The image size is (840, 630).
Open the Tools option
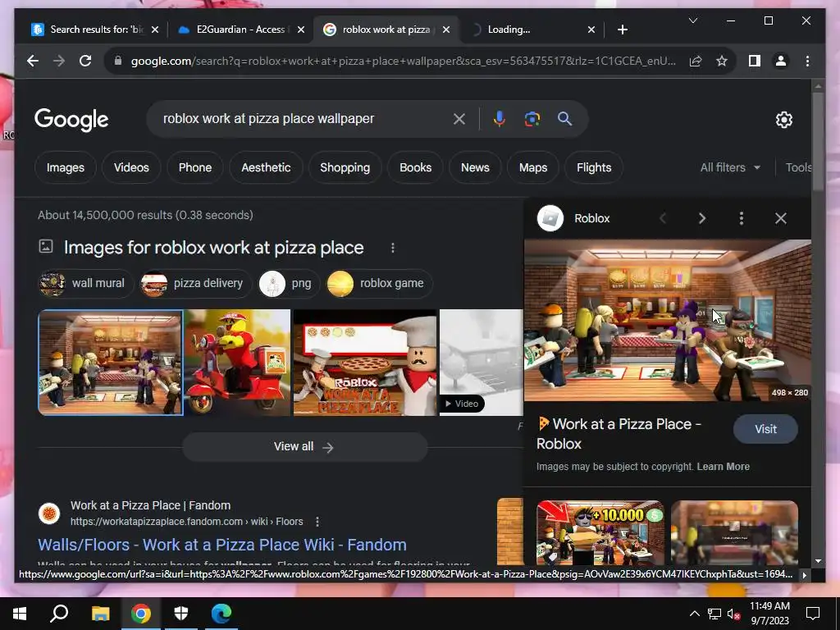(798, 167)
